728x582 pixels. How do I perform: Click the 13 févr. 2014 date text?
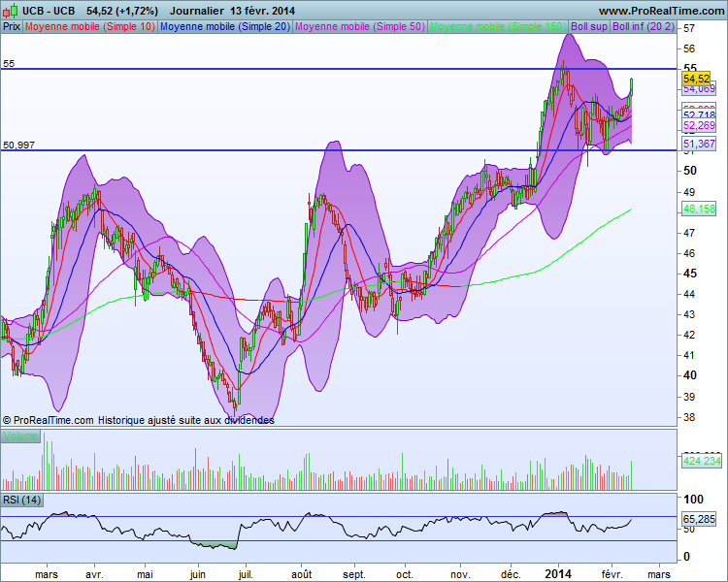pyautogui.click(x=262, y=11)
